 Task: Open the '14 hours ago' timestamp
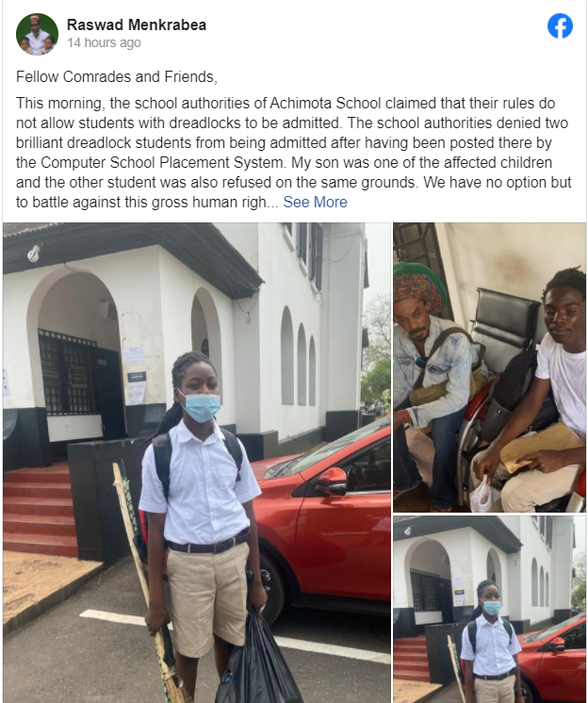click(x=104, y=42)
